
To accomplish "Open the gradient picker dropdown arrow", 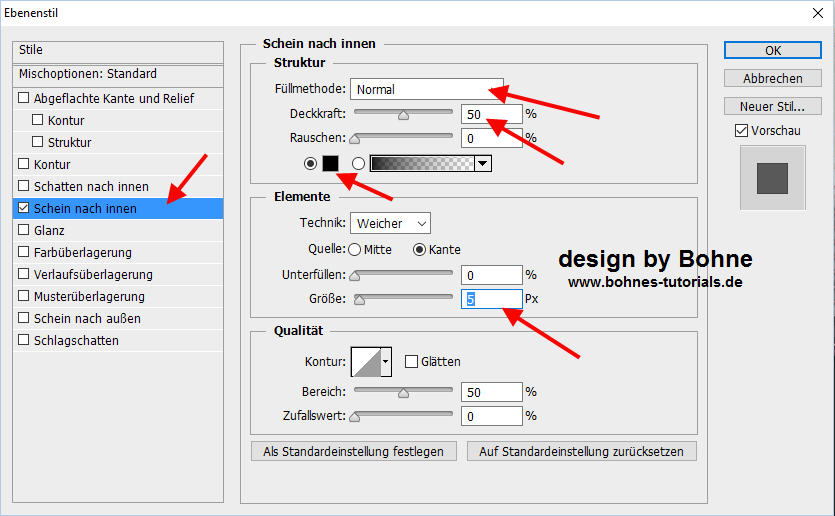I will point(484,163).
